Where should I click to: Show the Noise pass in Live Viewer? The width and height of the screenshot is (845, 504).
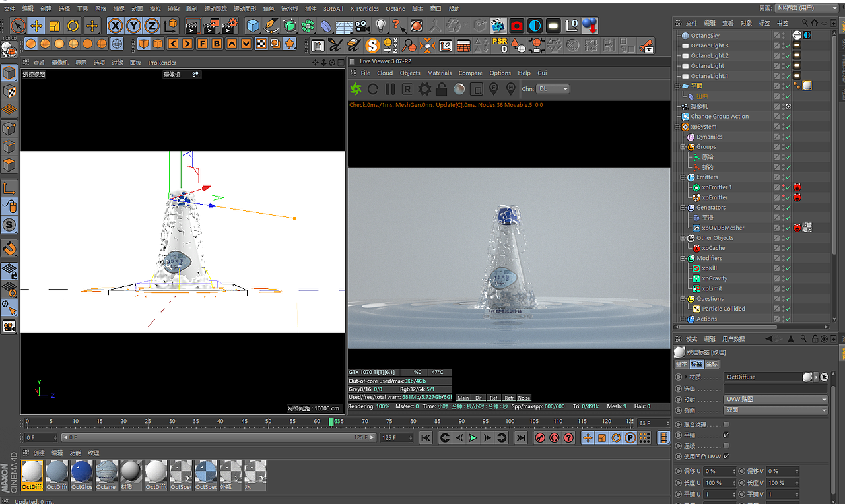(524, 398)
